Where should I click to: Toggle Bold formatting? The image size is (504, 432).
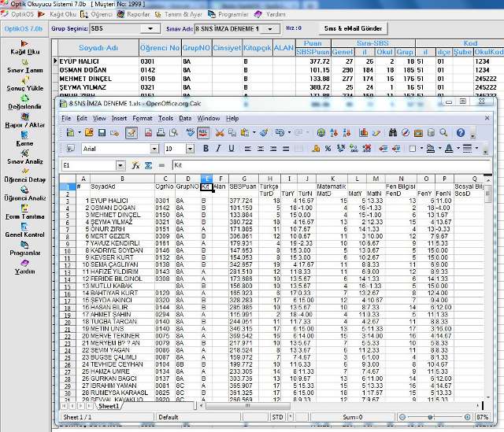coord(206,149)
